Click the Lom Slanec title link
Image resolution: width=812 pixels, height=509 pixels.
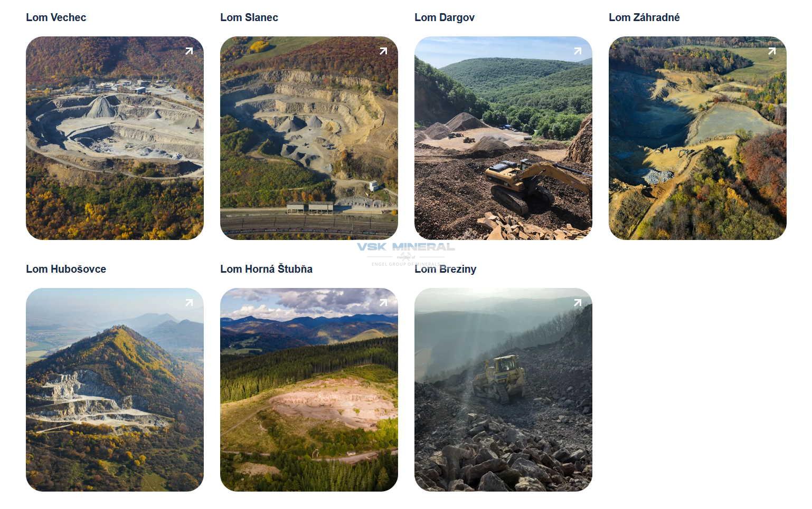coord(249,17)
